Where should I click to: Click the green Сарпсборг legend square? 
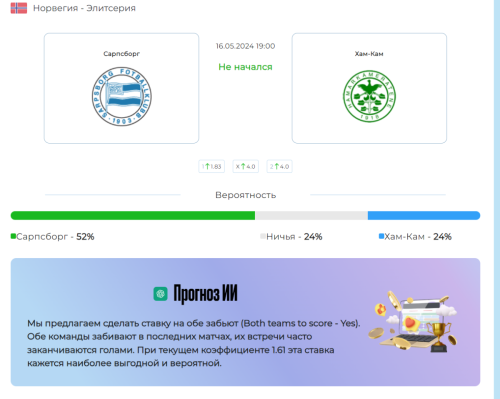coord(13,236)
